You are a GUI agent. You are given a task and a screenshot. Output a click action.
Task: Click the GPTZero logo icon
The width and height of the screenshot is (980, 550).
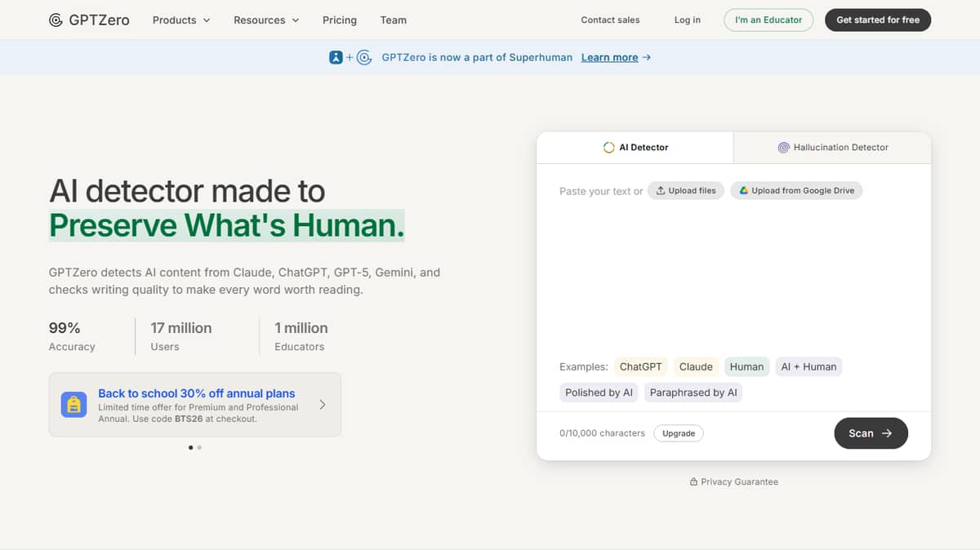tap(56, 20)
